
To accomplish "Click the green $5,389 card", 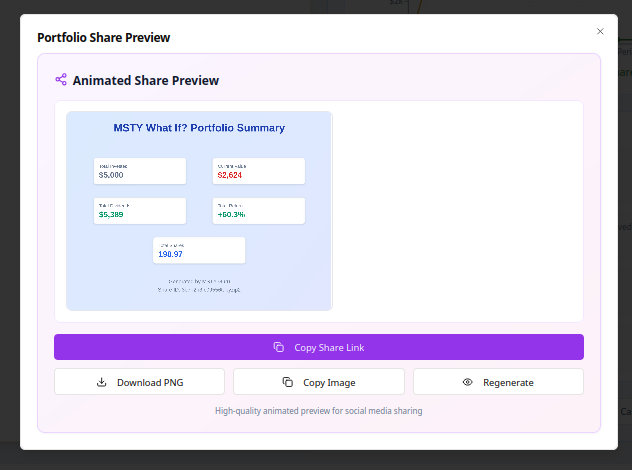I will (x=140, y=211).
